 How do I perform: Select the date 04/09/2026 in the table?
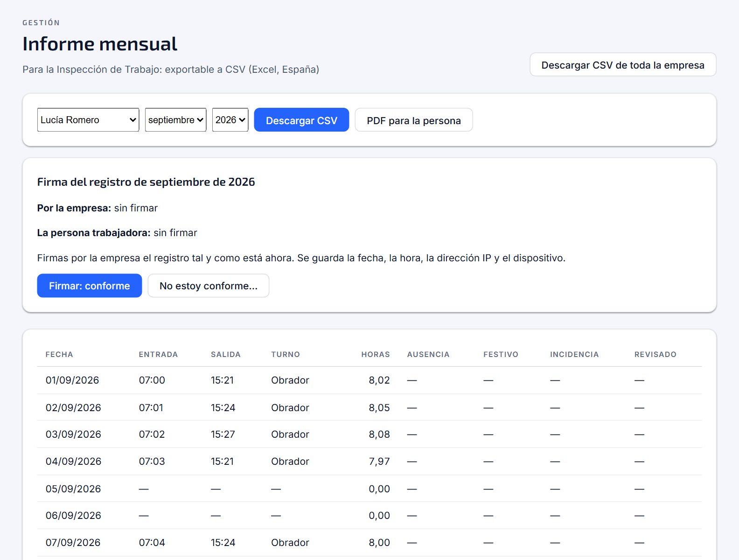click(73, 462)
